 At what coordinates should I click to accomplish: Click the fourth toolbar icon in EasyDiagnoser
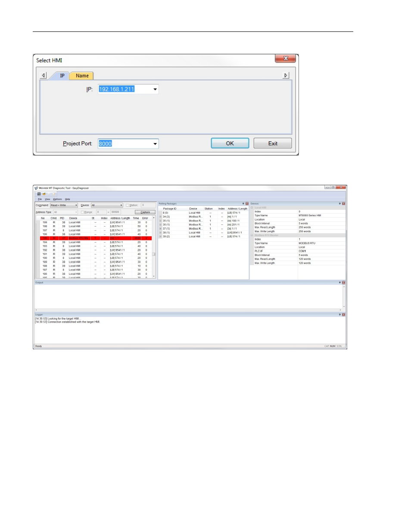(x=54, y=194)
